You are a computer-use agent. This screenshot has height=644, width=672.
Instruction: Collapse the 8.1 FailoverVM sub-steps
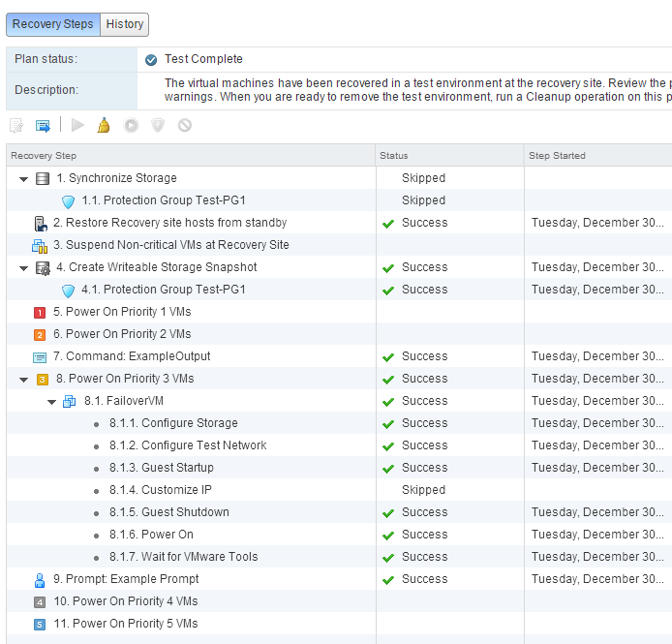pos(52,402)
